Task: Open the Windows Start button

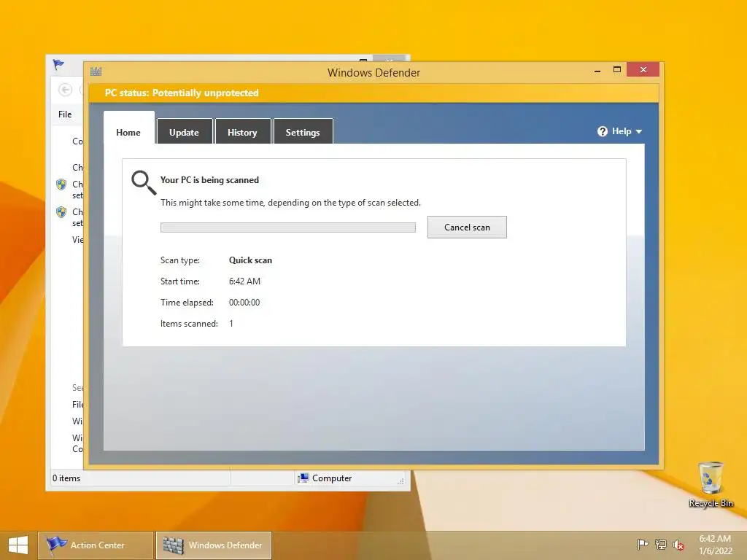Action: tap(18, 545)
